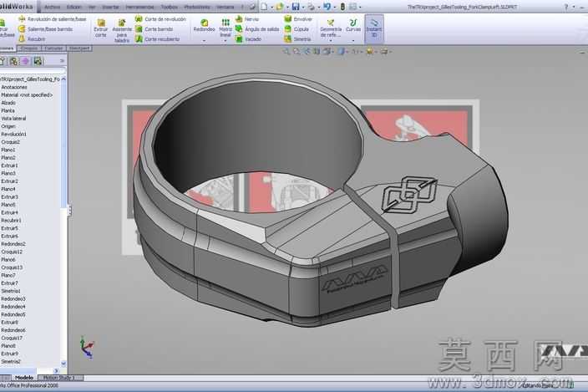Expand the Redondeo dropdown arrow

click(x=205, y=40)
